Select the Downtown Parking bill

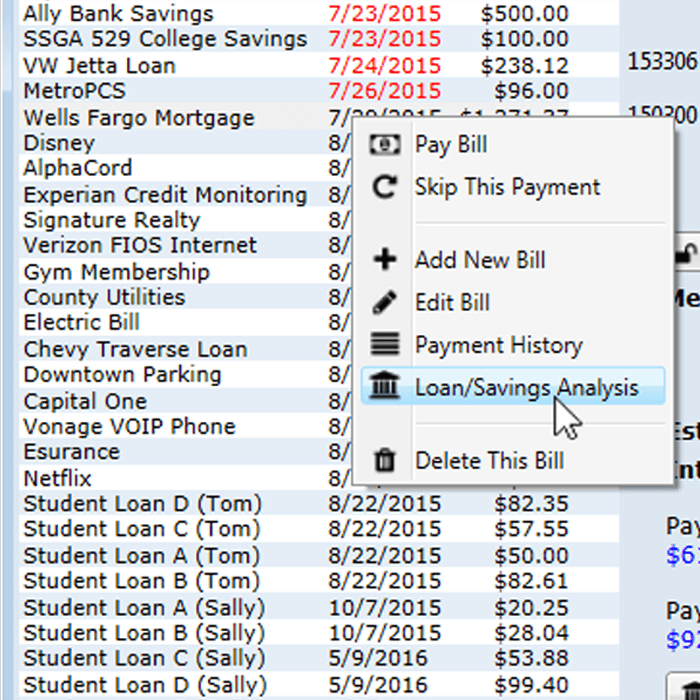coord(185,374)
